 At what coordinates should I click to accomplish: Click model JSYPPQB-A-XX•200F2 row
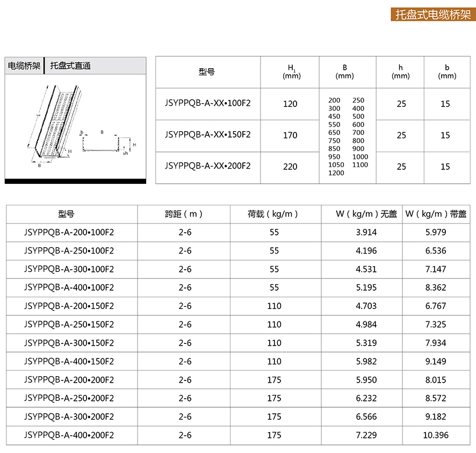coord(207,166)
